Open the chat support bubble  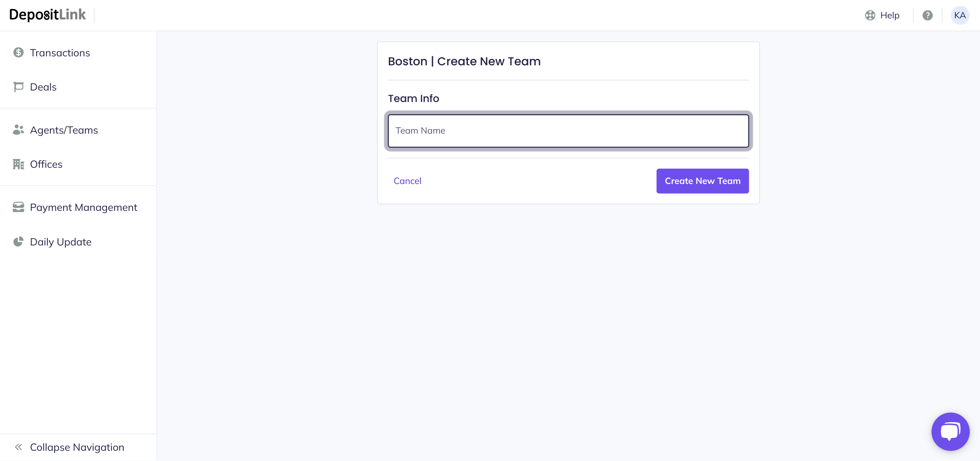click(x=950, y=432)
